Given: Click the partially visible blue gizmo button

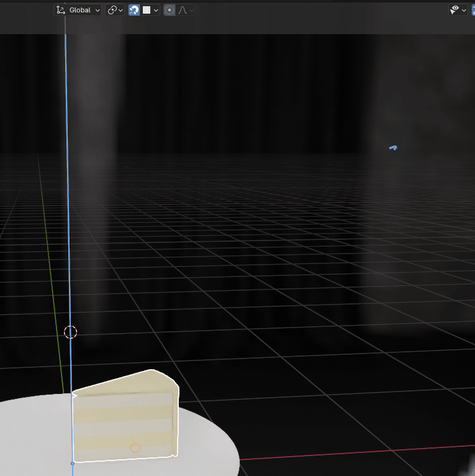Looking at the screenshot, I should [x=473, y=10].
